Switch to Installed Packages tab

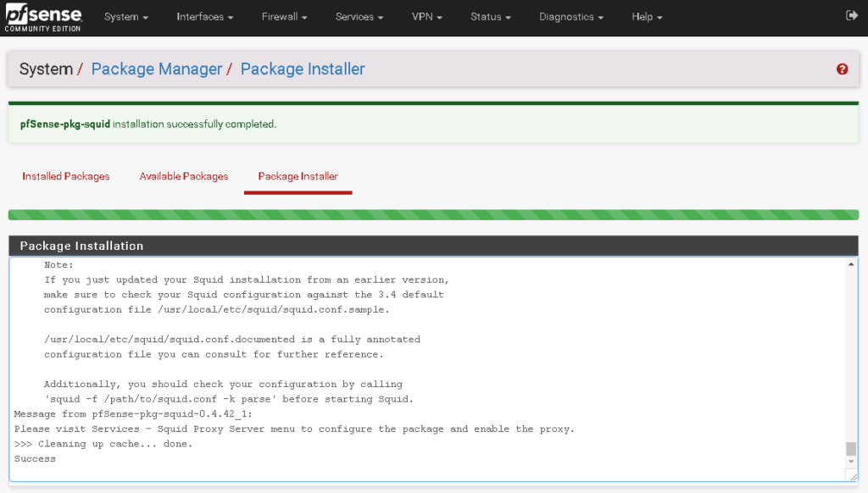pos(66,176)
